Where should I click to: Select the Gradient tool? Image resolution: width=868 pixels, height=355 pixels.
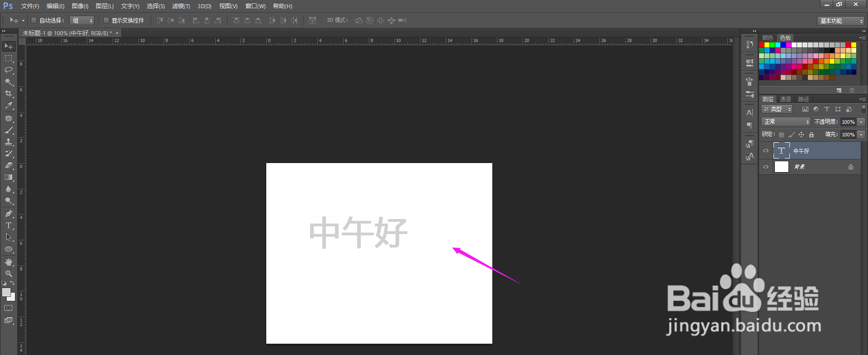pyautogui.click(x=9, y=177)
